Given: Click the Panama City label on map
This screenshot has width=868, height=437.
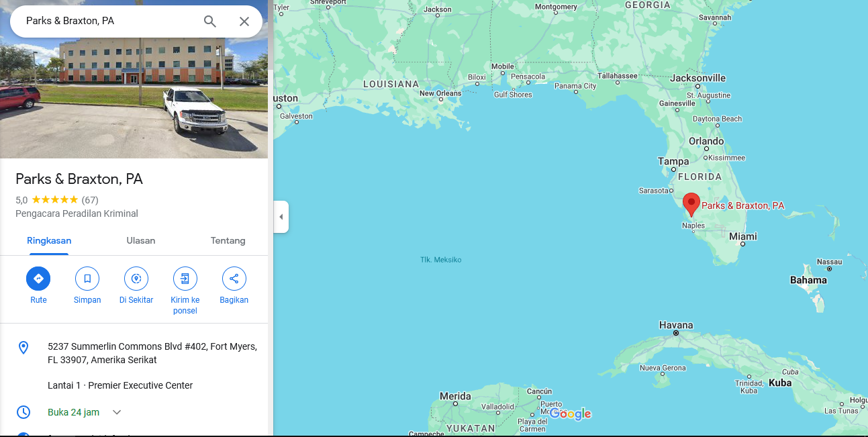Looking at the screenshot, I should [575, 86].
